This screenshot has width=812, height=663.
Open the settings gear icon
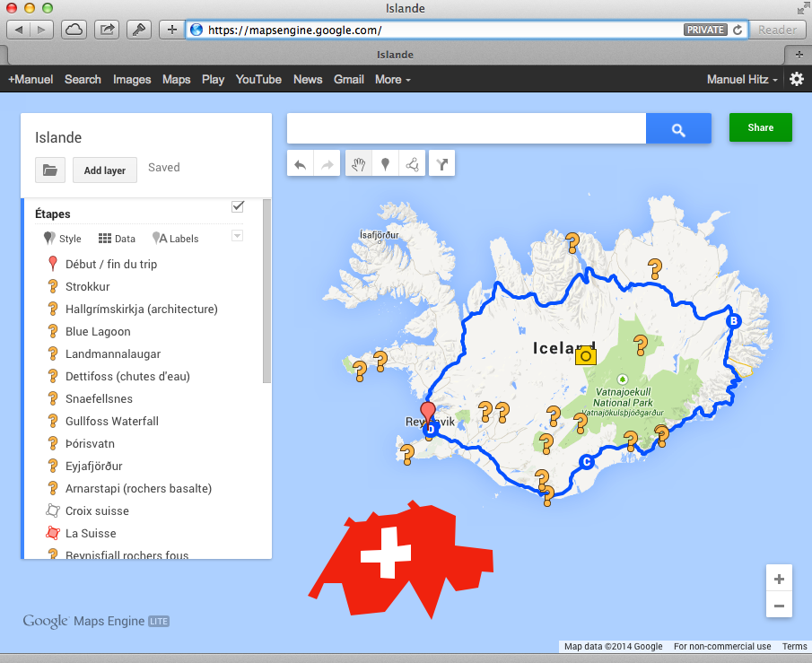click(x=797, y=79)
